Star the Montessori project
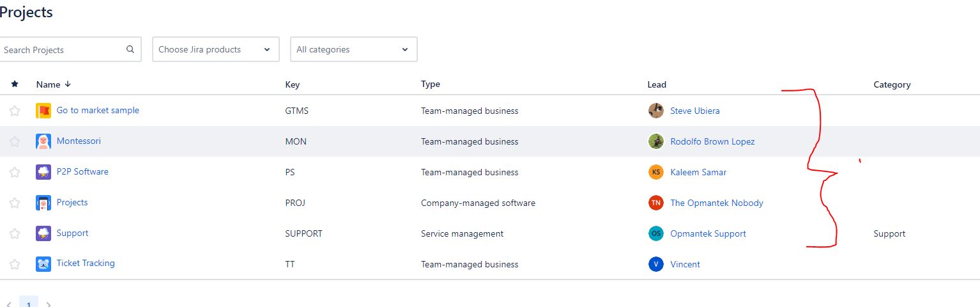 15,141
